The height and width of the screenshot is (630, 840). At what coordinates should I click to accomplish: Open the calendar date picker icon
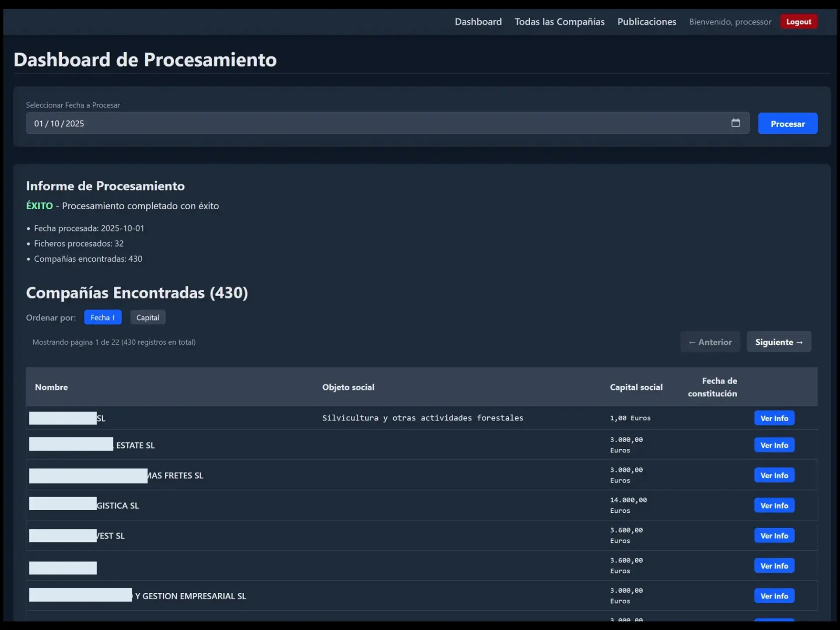pos(735,123)
